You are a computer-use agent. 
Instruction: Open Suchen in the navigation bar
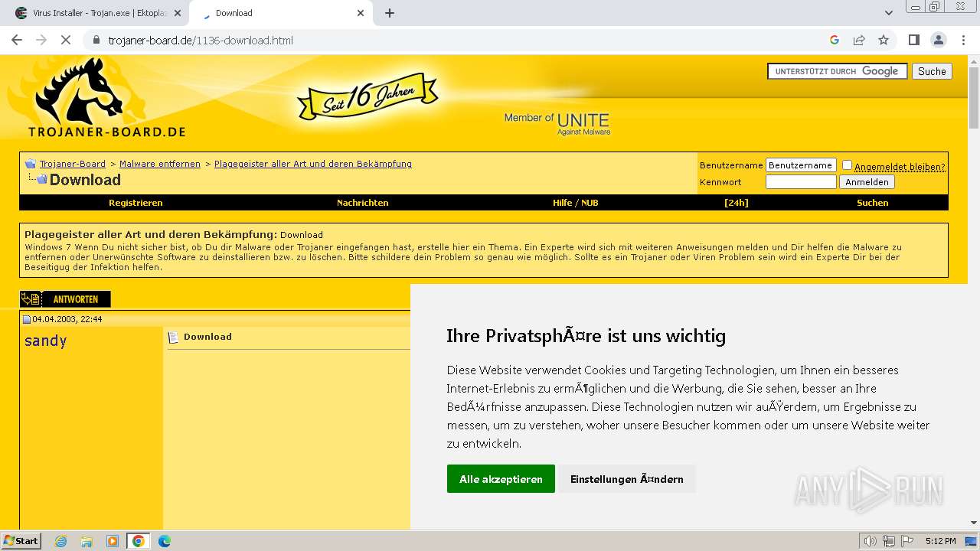(873, 203)
